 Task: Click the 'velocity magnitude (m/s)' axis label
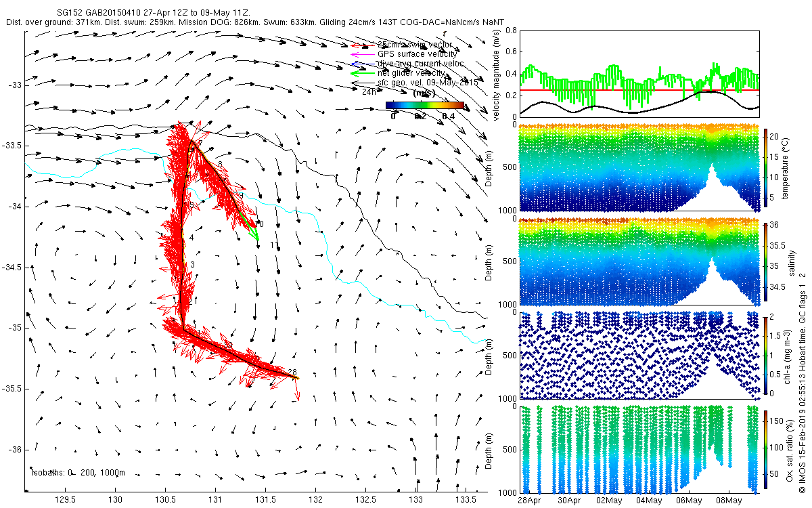(496, 75)
